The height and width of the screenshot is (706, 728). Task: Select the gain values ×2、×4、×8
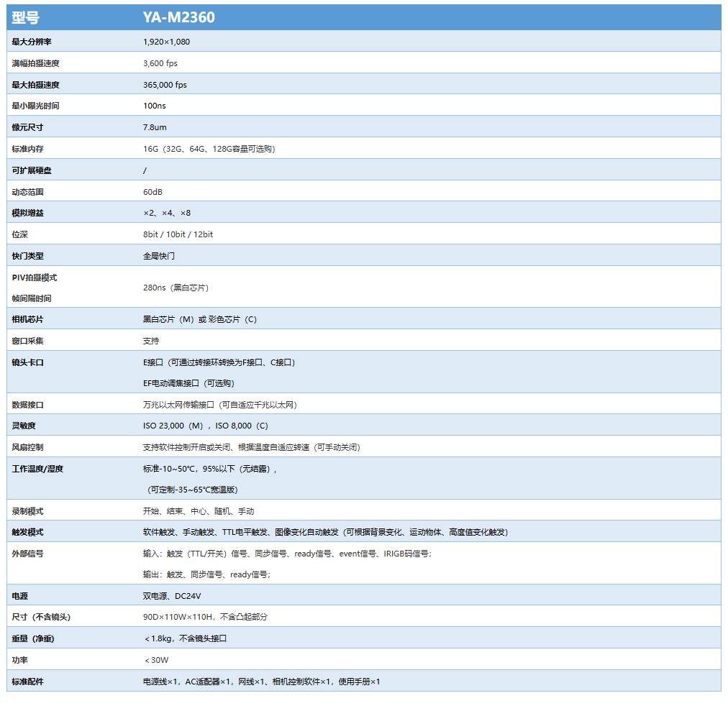coord(167,213)
